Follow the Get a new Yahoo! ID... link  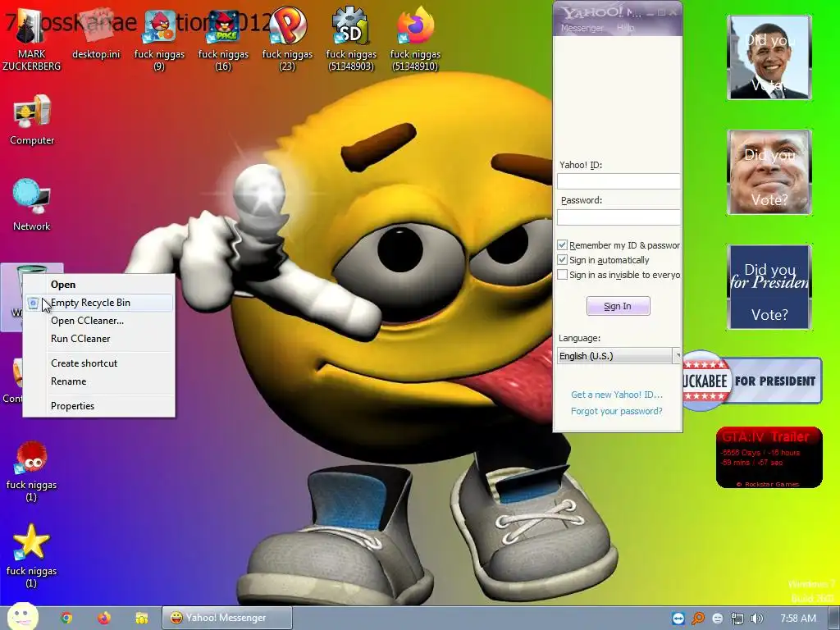point(617,395)
